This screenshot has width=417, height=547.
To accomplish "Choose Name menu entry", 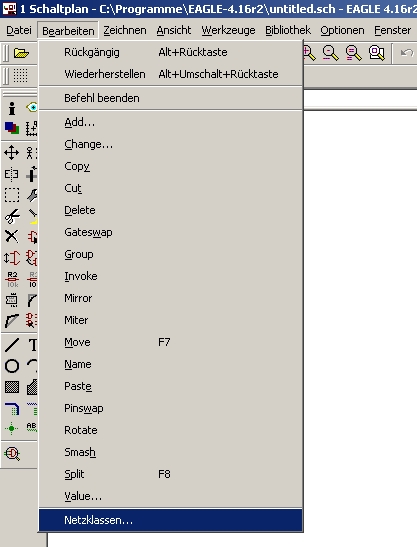I will point(171,364).
